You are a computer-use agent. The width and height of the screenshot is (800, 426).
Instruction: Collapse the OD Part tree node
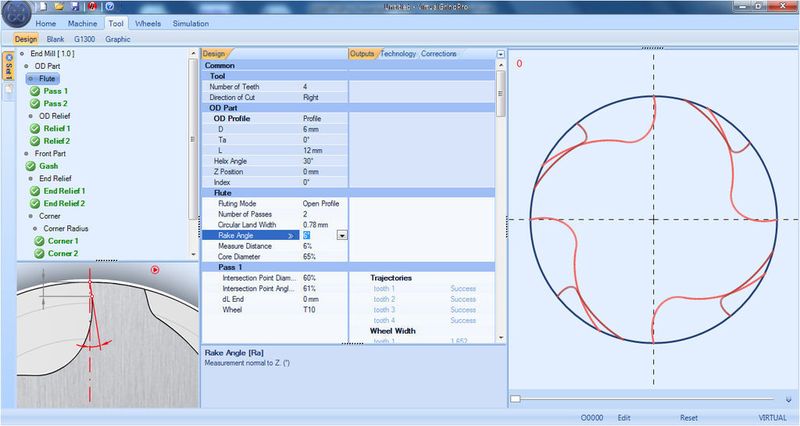(27, 66)
